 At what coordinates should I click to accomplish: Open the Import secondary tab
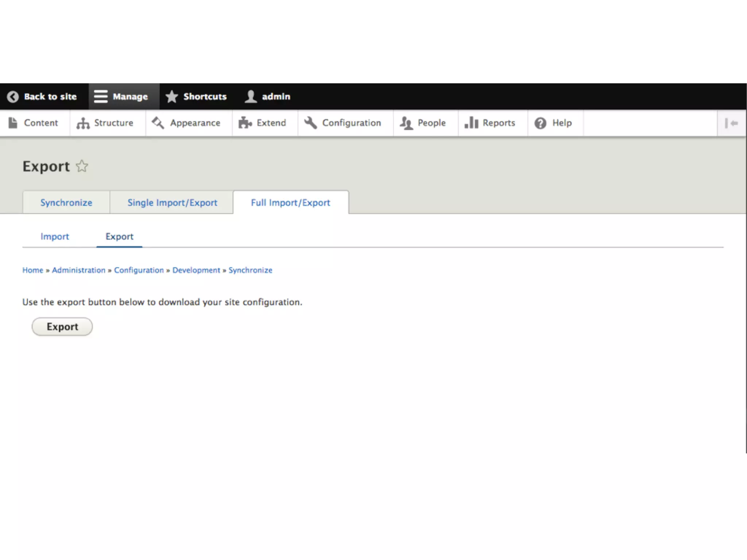pyautogui.click(x=55, y=237)
